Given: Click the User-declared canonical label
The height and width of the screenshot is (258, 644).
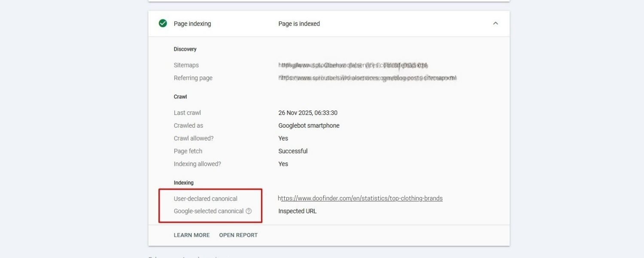Looking at the screenshot, I should (205, 199).
